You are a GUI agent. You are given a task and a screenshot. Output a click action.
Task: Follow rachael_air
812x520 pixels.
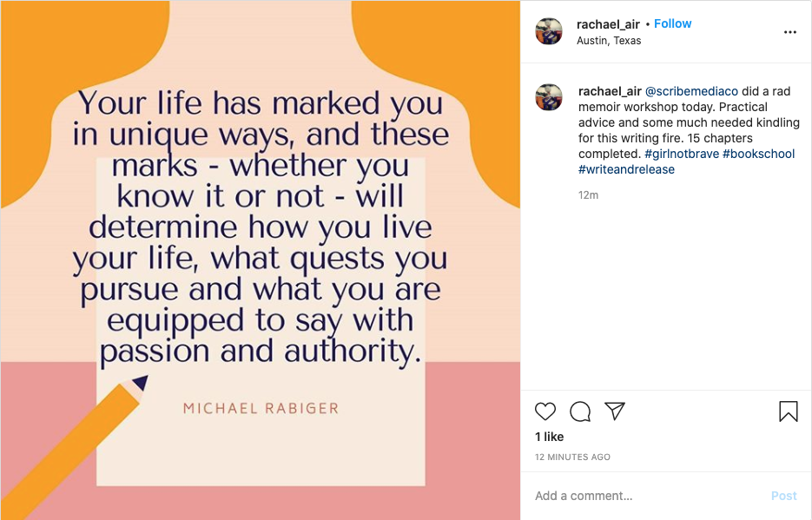[x=672, y=23]
